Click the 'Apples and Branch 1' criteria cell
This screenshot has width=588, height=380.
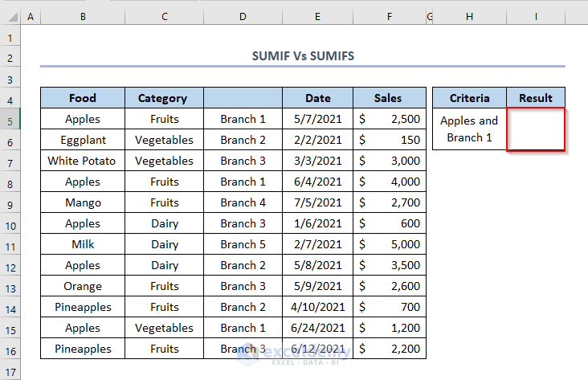[469, 129]
